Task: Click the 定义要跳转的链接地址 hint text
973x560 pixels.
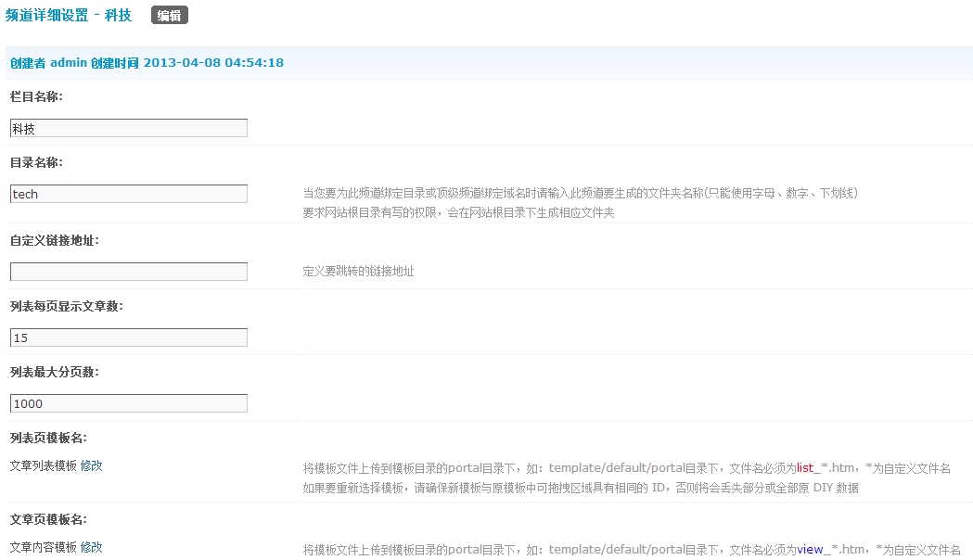Action: 358,272
